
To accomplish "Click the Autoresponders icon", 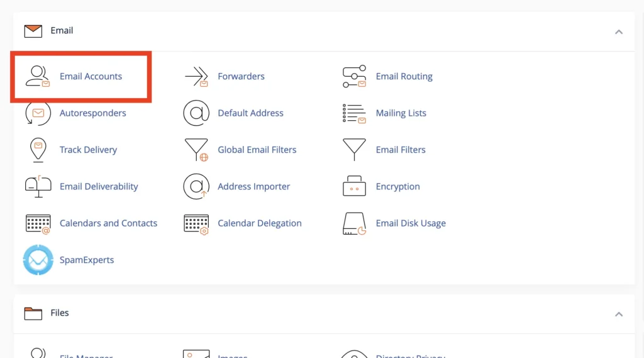I will click(38, 113).
